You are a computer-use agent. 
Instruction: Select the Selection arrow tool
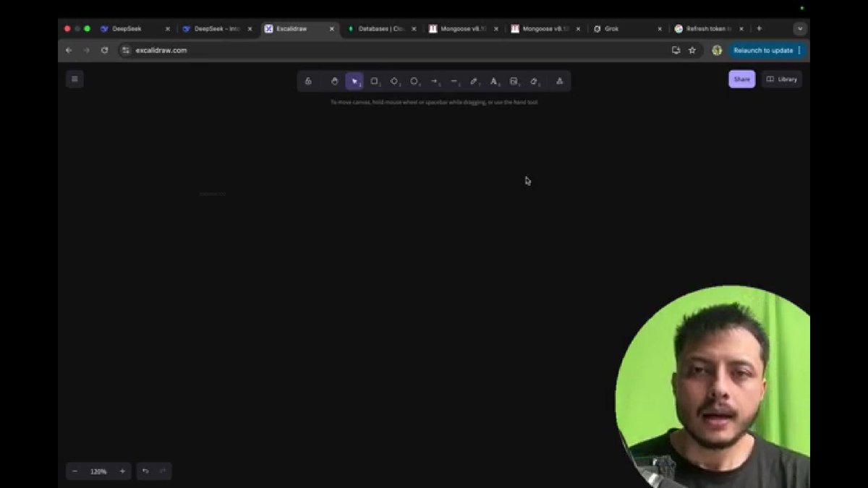pyautogui.click(x=354, y=81)
